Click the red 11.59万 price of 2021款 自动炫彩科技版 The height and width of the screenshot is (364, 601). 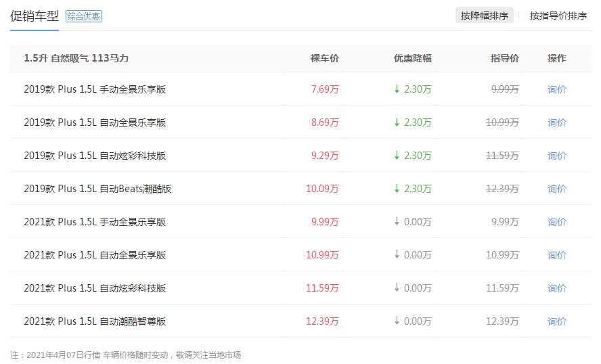pos(322,288)
